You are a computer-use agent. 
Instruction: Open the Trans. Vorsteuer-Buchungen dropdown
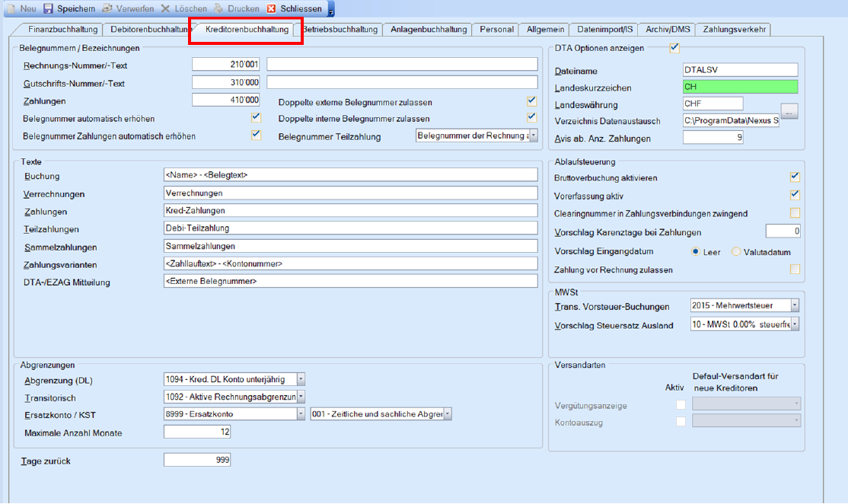[795, 306]
